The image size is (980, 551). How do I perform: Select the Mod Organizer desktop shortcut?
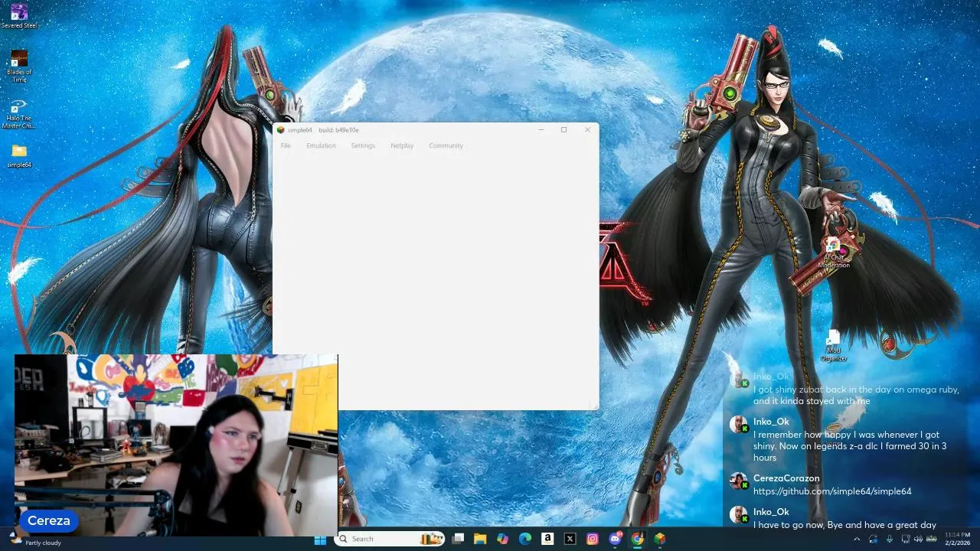pyautogui.click(x=834, y=345)
